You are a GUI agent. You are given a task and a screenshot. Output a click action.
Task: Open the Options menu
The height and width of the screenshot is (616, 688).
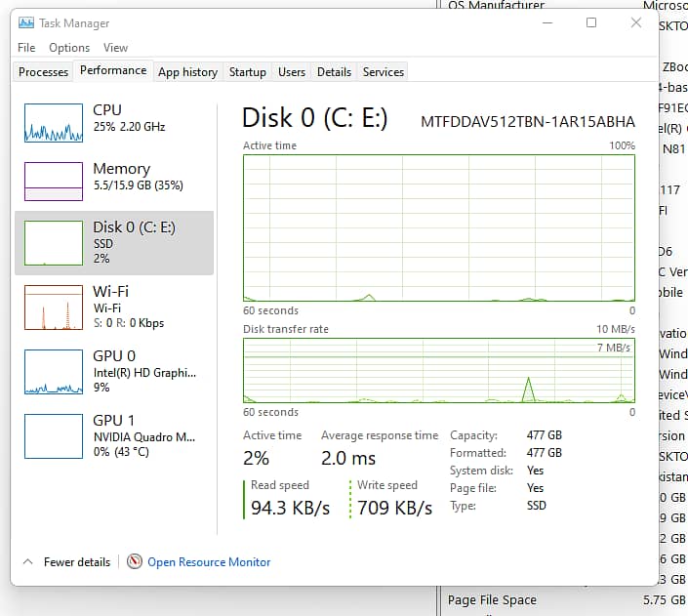69,47
